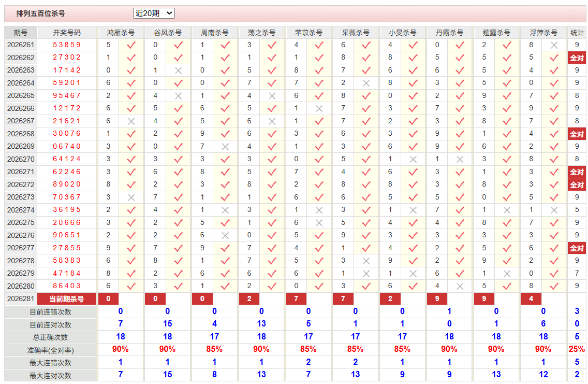Image resolution: width=588 pixels, height=384 pixels.
Task: Click the 全对 badge in row 2026277
Action: coord(577,248)
